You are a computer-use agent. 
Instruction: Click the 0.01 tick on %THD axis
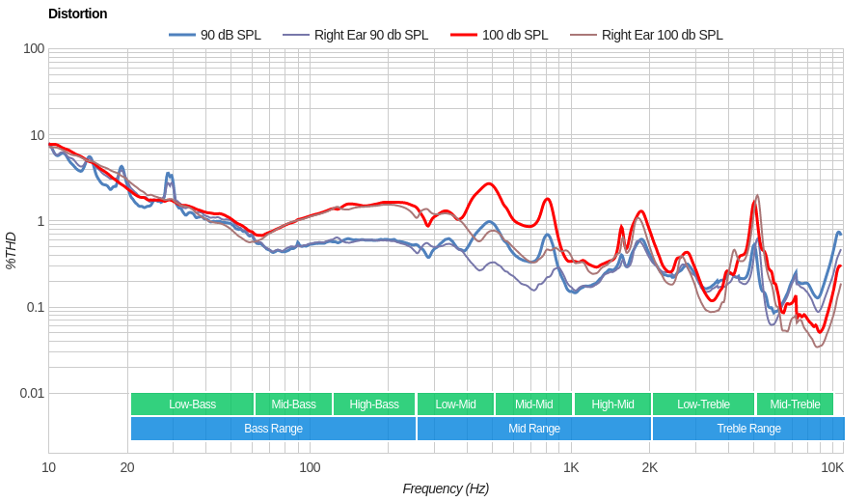pyautogui.click(x=32, y=393)
